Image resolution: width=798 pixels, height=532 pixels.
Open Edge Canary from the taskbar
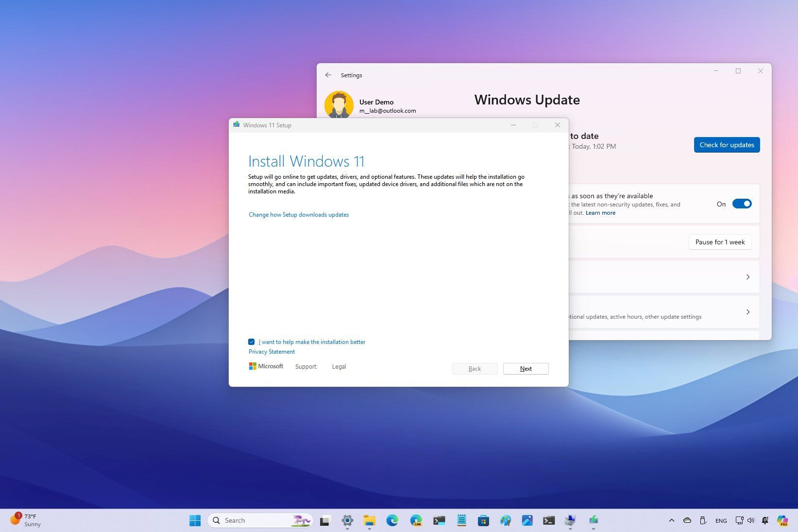[x=416, y=520]
